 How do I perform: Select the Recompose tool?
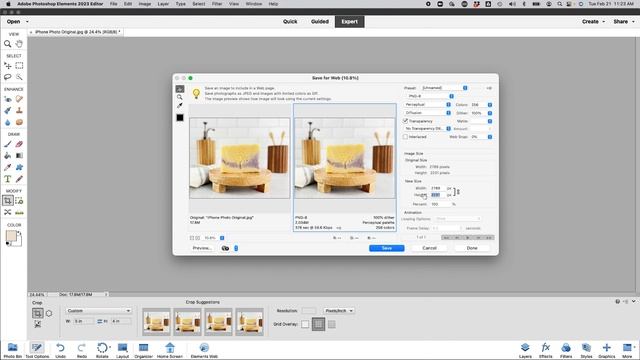point(19,201)
